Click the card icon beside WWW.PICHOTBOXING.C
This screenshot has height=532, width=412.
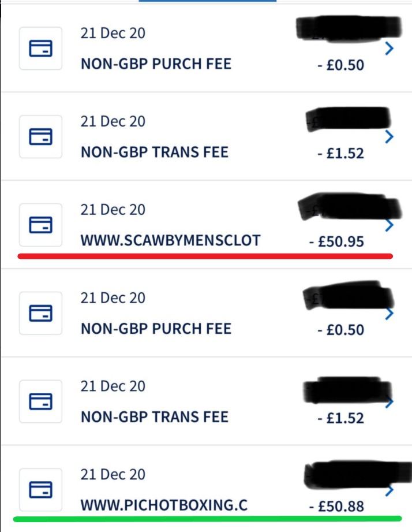point(40,489)
